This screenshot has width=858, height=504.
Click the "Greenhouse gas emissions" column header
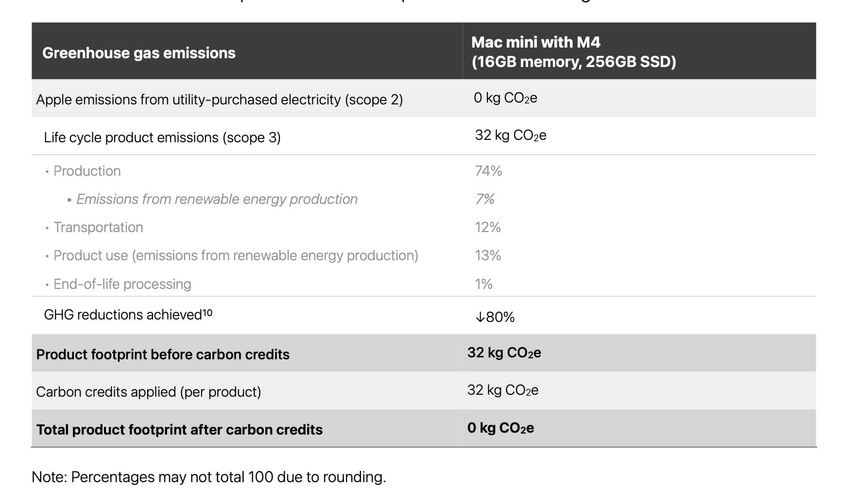coord(139,53)
